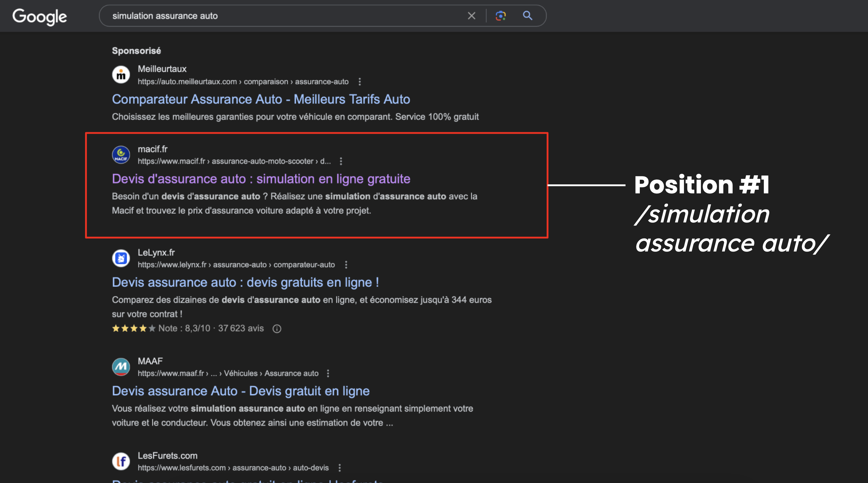This screenshot has height=483, width=868.
Task: Click the Meilleurtaux favicon
Action: point(121,75)
